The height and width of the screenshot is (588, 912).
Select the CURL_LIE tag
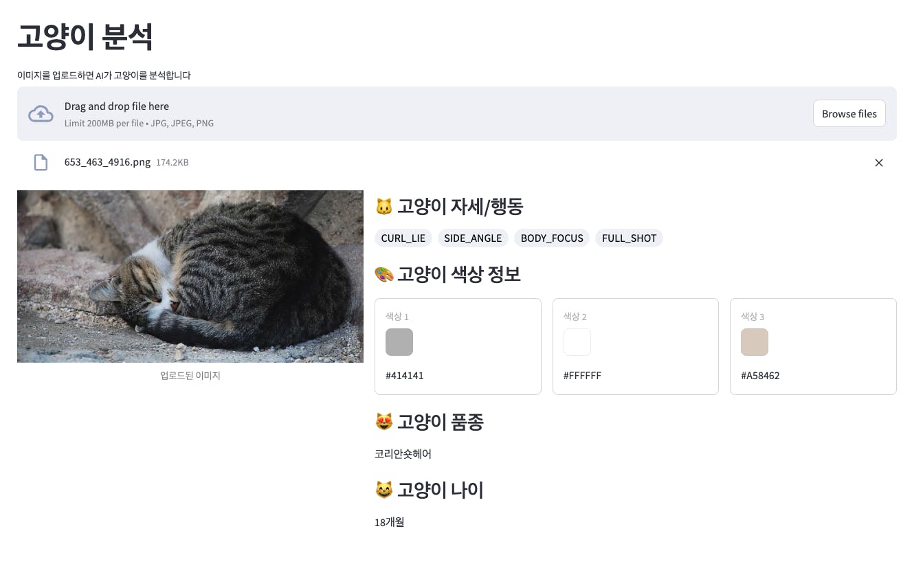tap(403, 238)
